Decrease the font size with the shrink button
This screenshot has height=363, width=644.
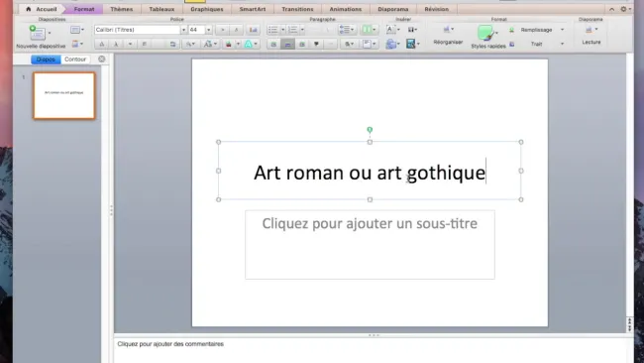pos(236,30)
